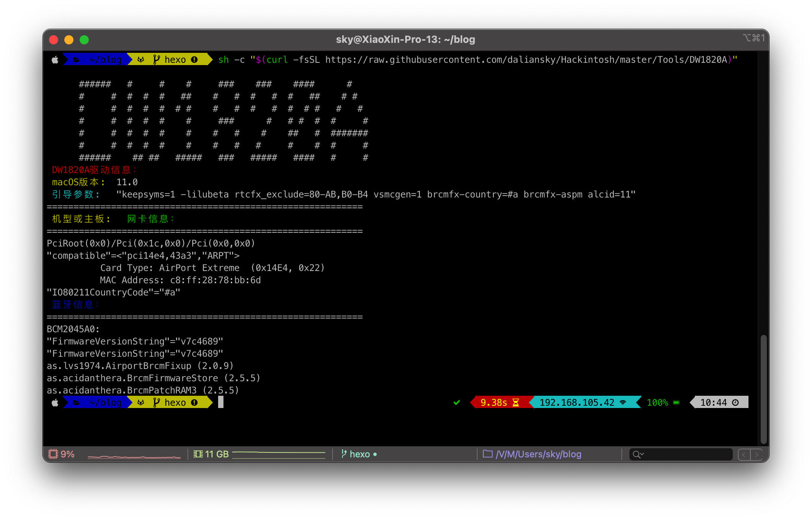Focus the status bar search field
Image resolution: width=812 pixels, height=519 pixels.
point(681,454)
